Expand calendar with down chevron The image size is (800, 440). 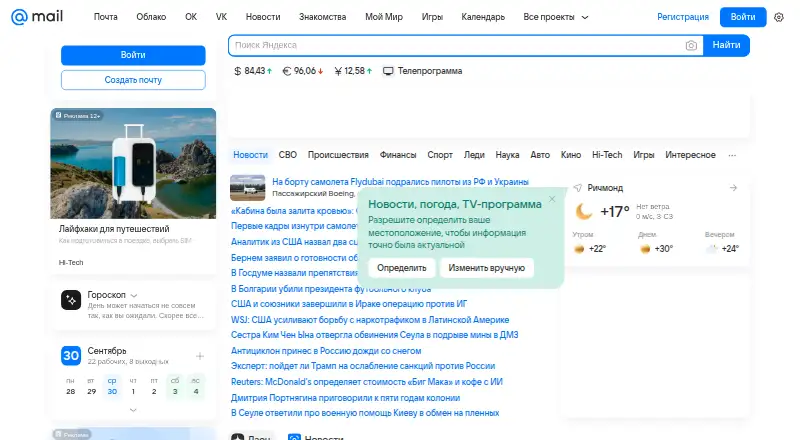pos(133,410)
